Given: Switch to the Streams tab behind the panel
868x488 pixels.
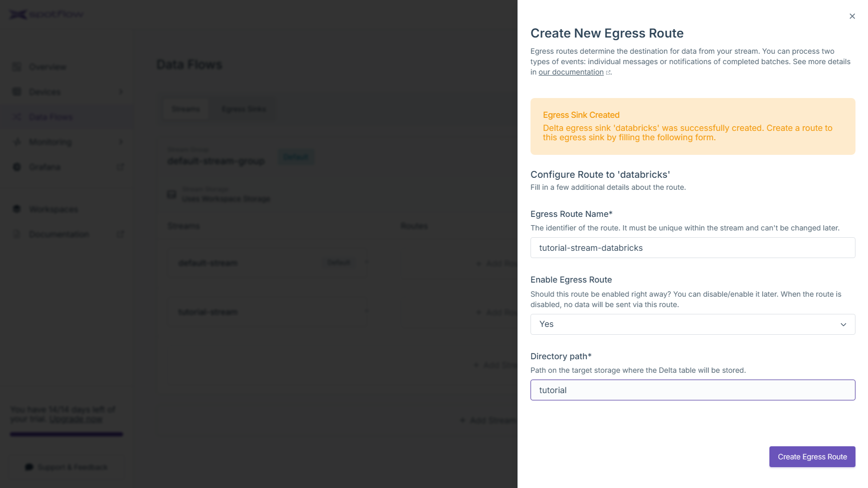Looking at the screenshot, I should (186, 109).
